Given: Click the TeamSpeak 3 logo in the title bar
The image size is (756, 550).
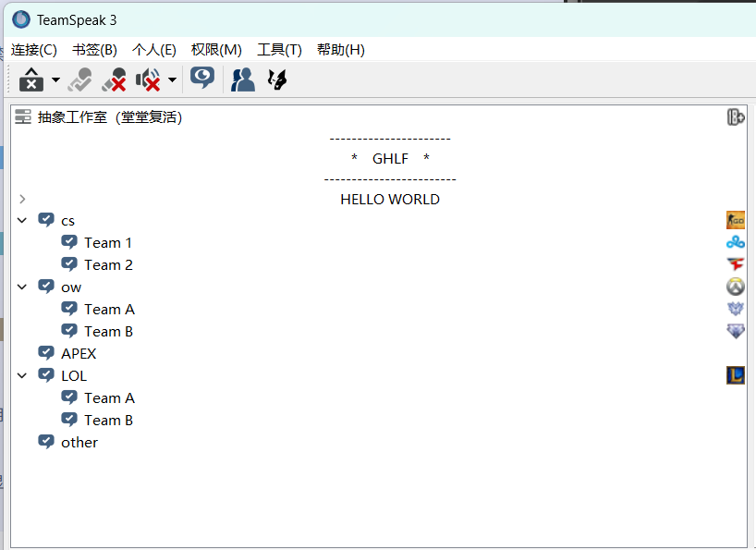Looking at the screenshot, I should coord(21,19).
